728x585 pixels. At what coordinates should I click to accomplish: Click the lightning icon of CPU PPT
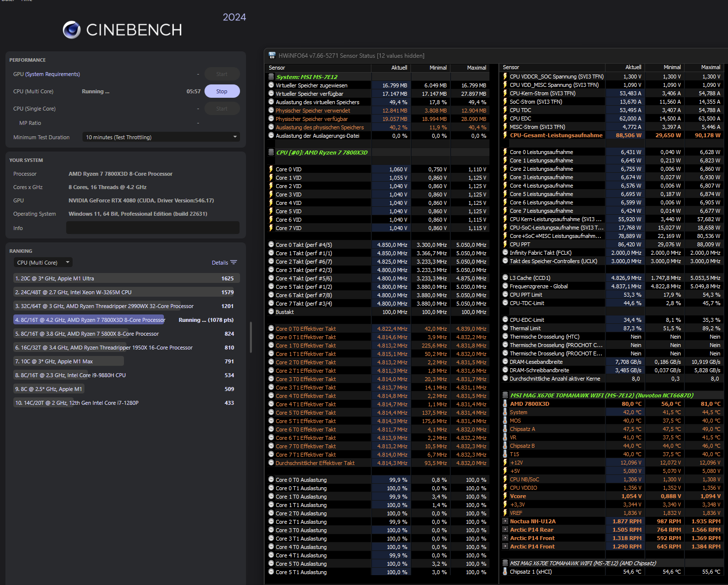coord(505,244)
